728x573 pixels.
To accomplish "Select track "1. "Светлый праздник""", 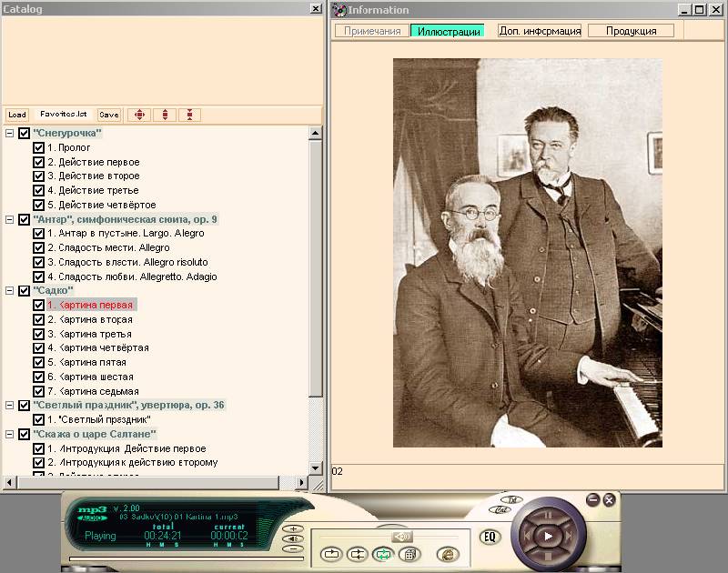I will (x=99, y=419).
